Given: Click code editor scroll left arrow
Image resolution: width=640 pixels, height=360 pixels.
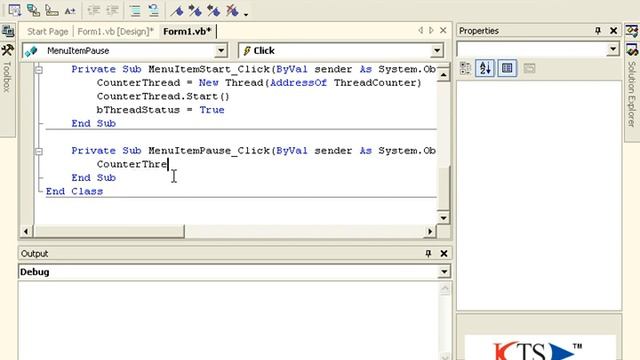Looking at the screenshot, I should (26, 232).
